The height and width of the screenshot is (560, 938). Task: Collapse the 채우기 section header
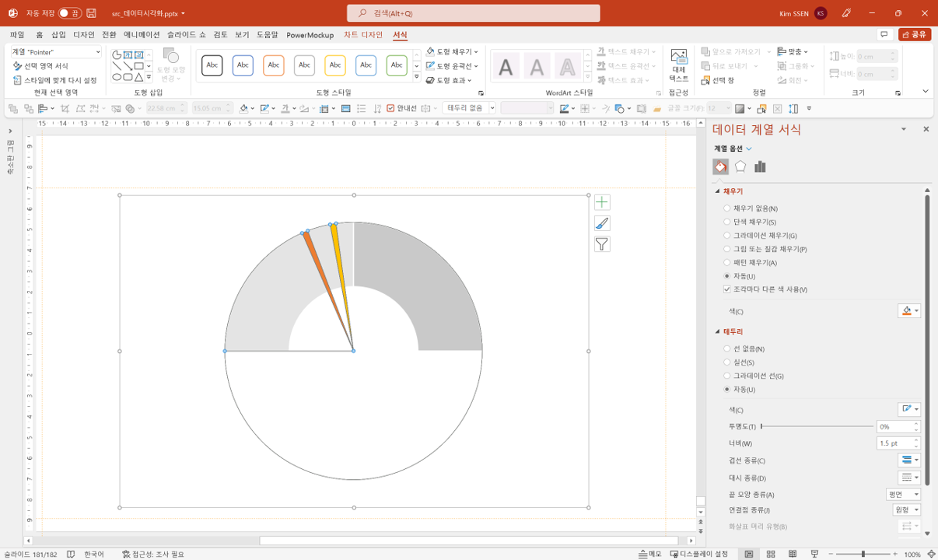point(730,191)
